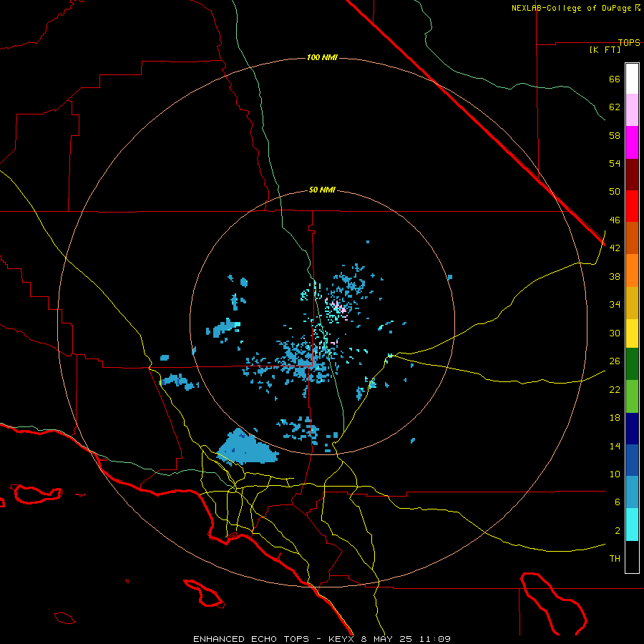Click the "58" legend value
The height and width of the screenshot is (644, 644).
tap(615, 135)
